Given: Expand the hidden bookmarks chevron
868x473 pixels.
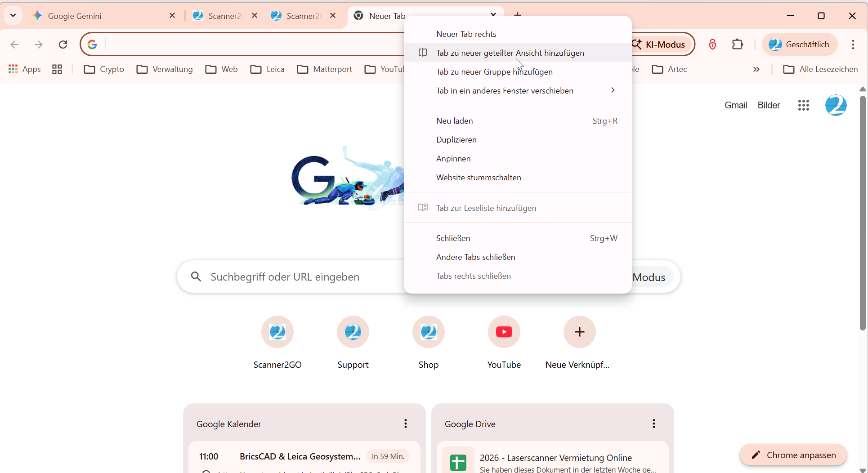Looking at the screenshot, I should 756,69.
